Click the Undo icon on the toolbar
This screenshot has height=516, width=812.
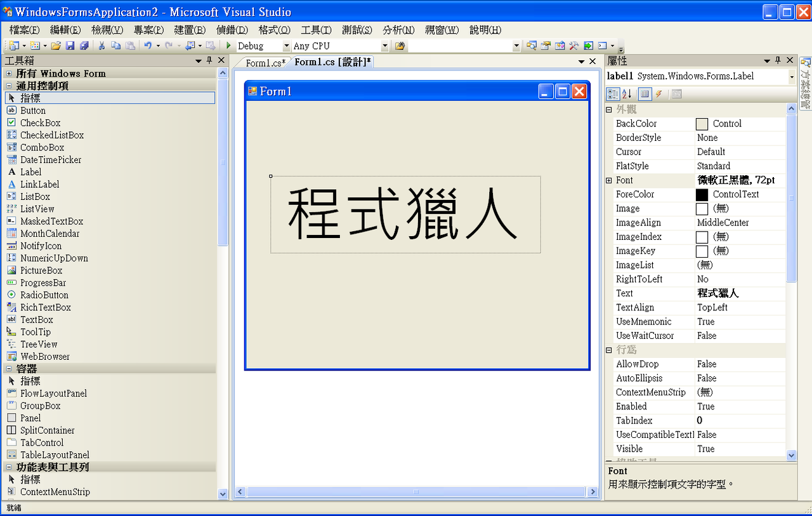tap(148, 45)
